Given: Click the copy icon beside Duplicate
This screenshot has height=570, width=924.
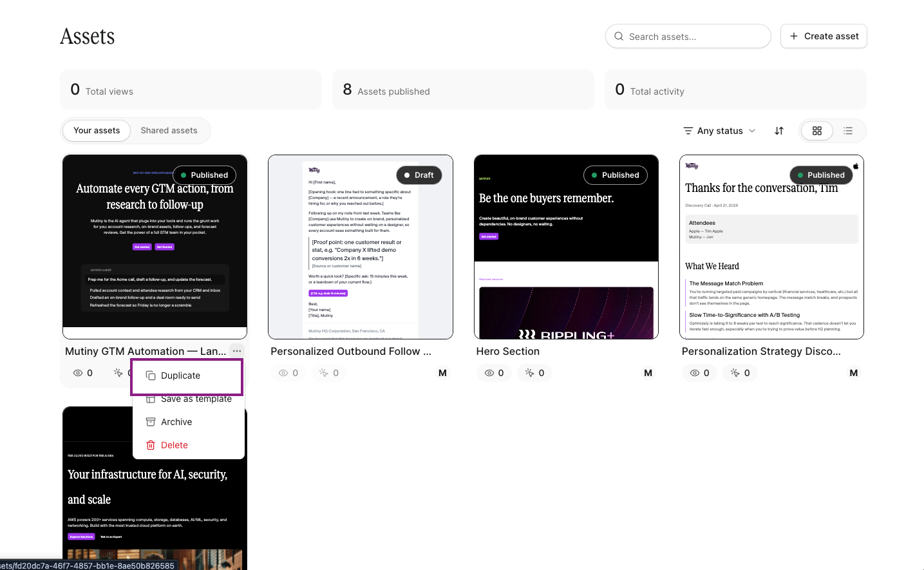Looking at the screenshot, I should (151, 375).
